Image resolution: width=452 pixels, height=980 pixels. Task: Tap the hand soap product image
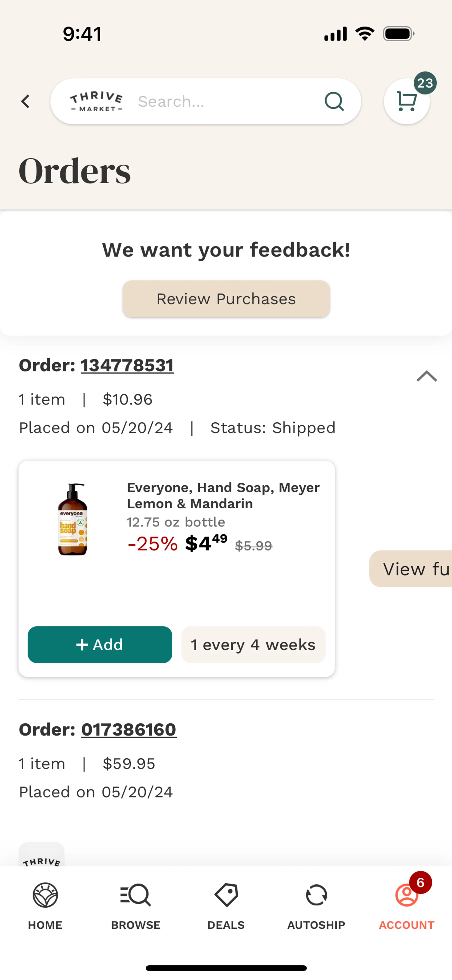pos(72,520)
